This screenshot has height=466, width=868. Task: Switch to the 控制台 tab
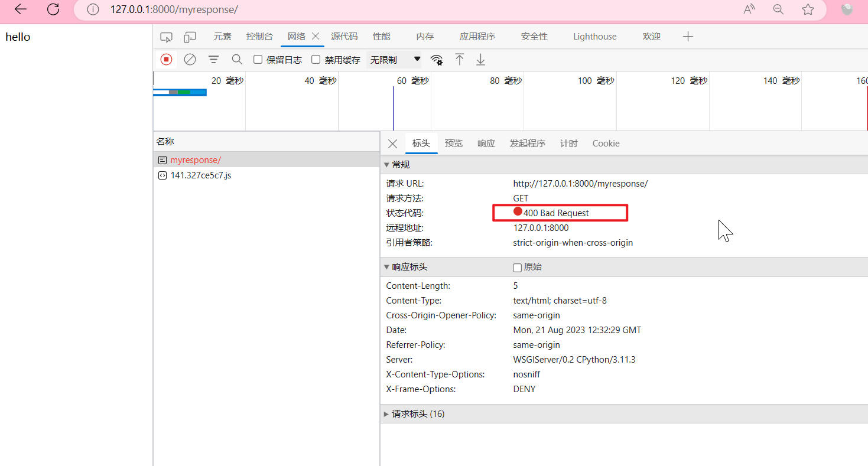[x=260, y=37]
